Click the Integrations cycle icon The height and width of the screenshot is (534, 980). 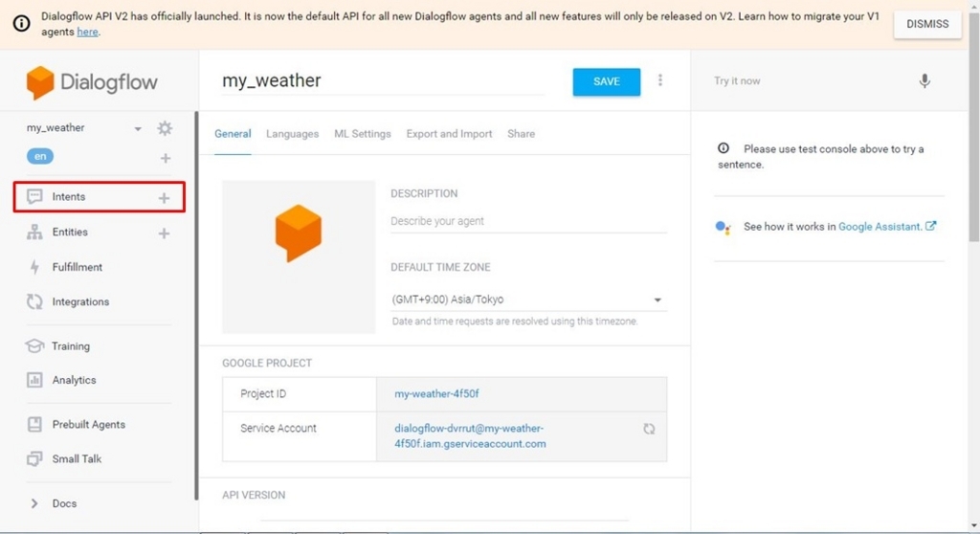pos(34,301)
